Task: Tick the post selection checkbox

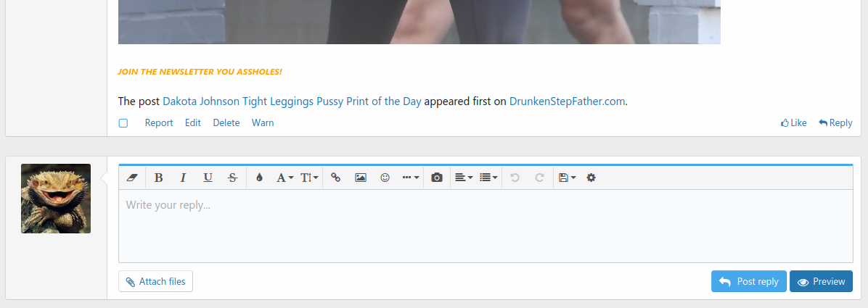Action: (x=123, y=123)
